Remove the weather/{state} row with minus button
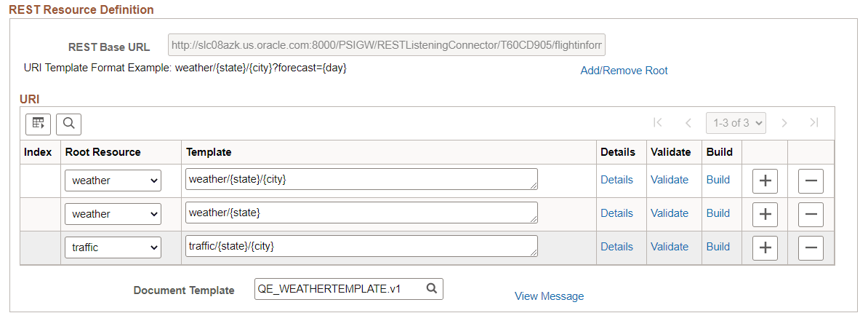The width and height of the screenshot is (868, 321). tap(811, 214)
